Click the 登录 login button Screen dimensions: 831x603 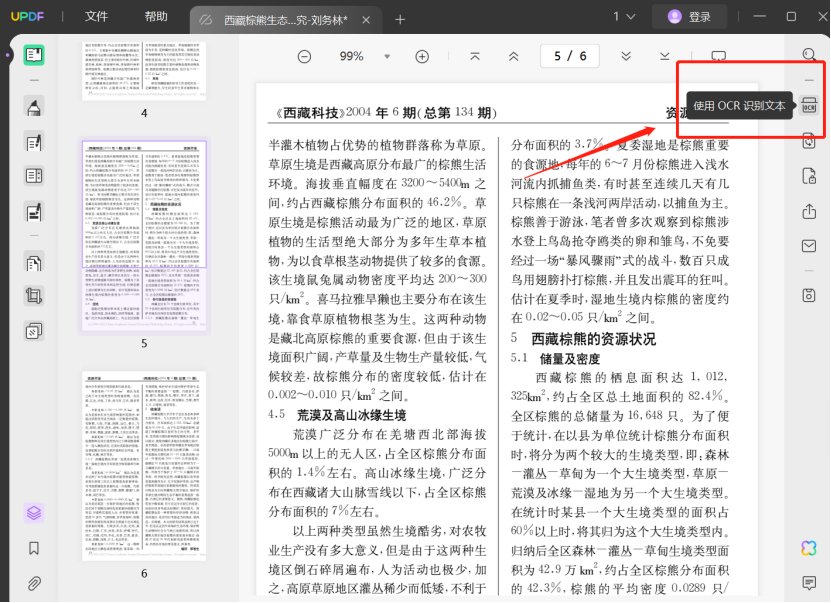[689, 17]
